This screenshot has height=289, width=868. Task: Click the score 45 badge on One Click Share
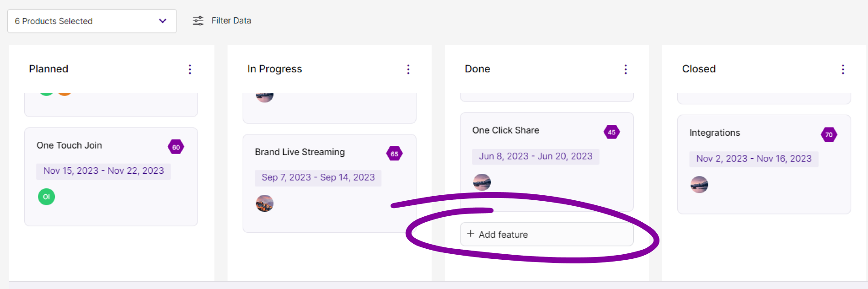(x=611, y=132)
